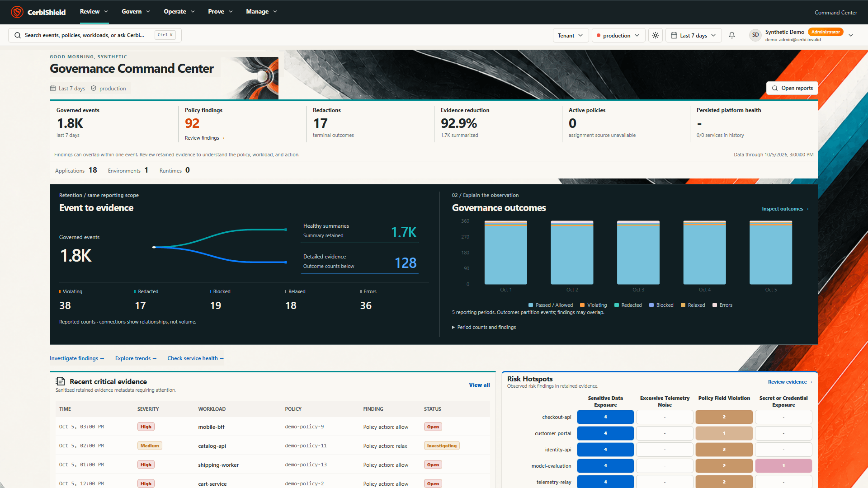Image resolution: width=868 pixels, height=488 pixels.
Task: Click the Oct 2 outcomes bar
Action: [x=572, y=253]
